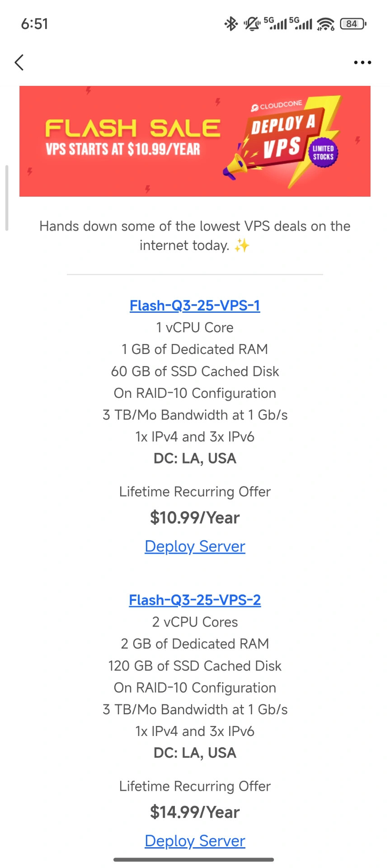Tap the Bluetooth icon in status bar
Image resolution: width=390 pixels, height=868 pixels.
pyautogui.click(x=231, y=24)
